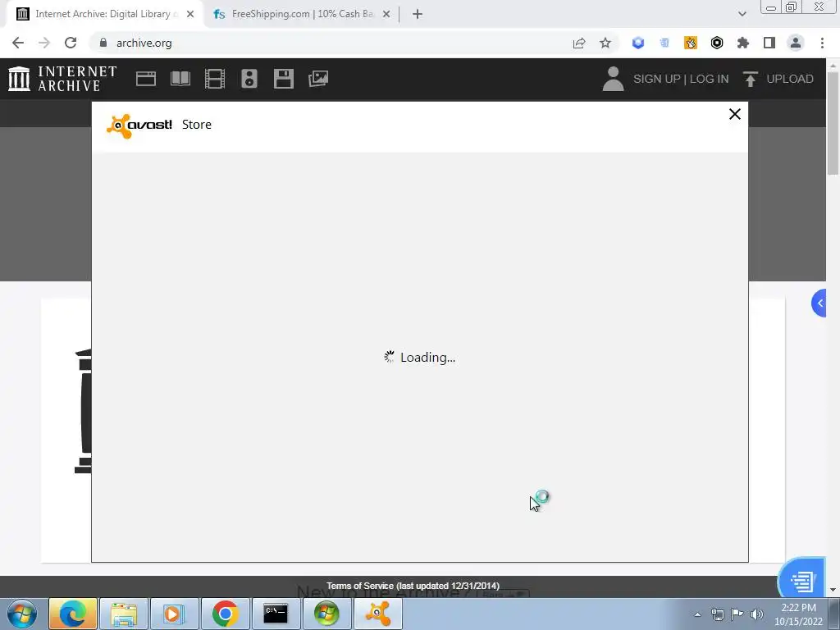
Task: Share this page using share icon
Action: click(579, 43)
